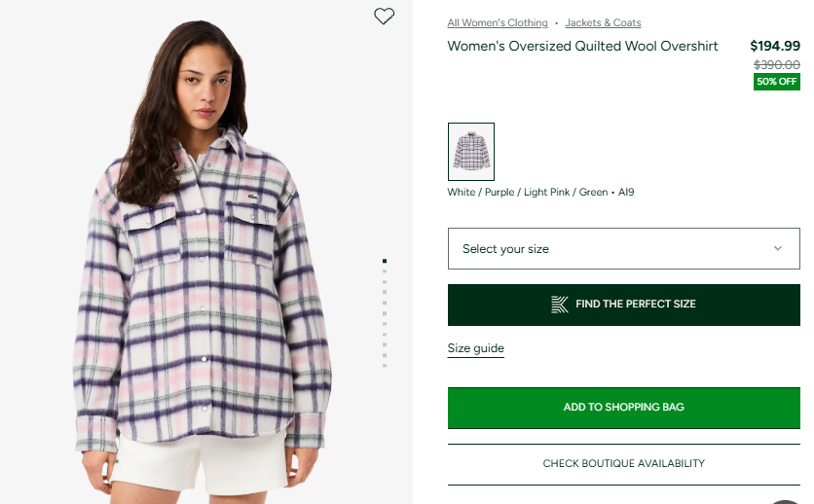Screen dimensions: 814x504
Task: Click the 50% OFF discount badge
Action: click(776, 82)
